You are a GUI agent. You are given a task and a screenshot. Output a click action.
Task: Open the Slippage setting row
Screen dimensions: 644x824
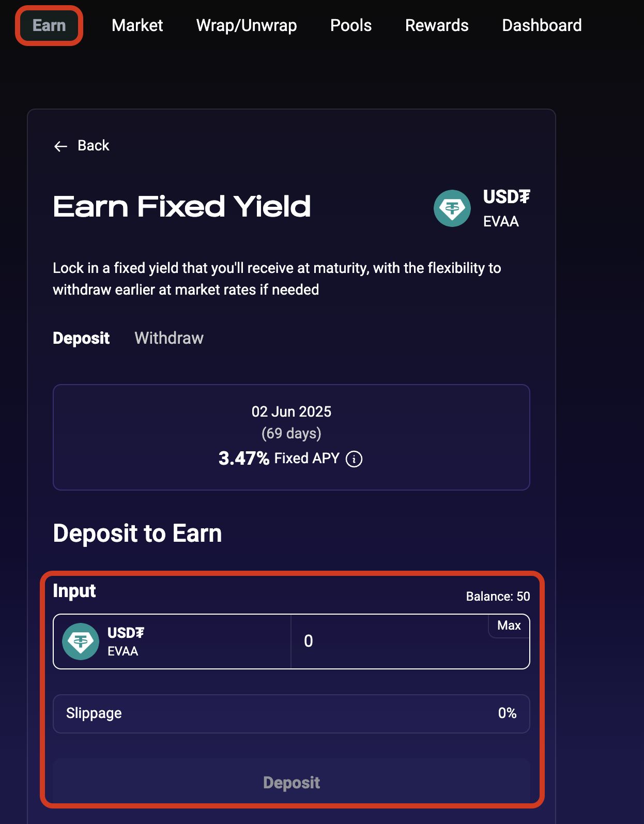pyautogui.click(x=292, y=713)
